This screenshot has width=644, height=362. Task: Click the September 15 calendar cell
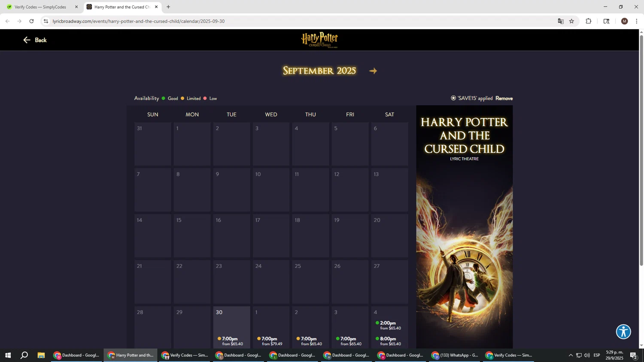192,236
